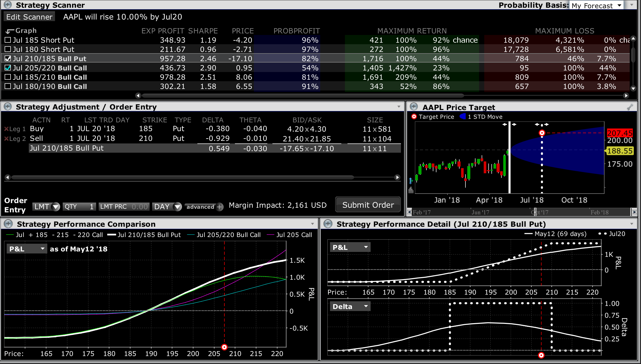Check the Jul 180 Short Put checkbox
The width and height of the screenshot is (641, 364).
tap(8, 49)
